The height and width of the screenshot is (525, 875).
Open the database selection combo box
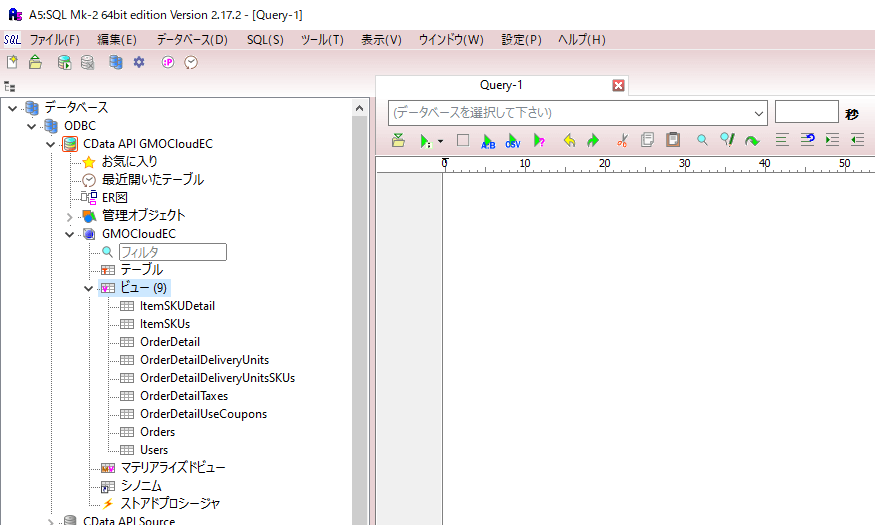pyautogui.click(x=578, y=113)
